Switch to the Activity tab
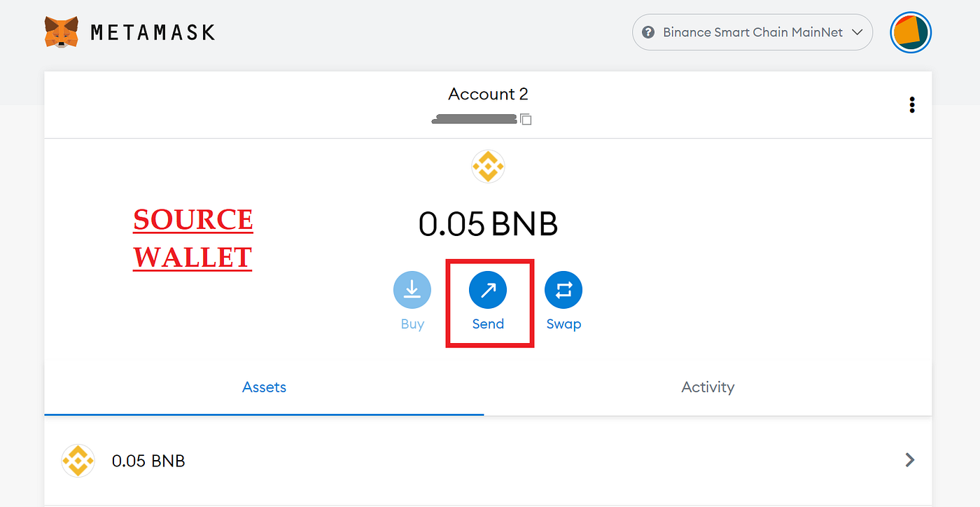This screenshot has width=980, height=507. (x=708, y=387)
